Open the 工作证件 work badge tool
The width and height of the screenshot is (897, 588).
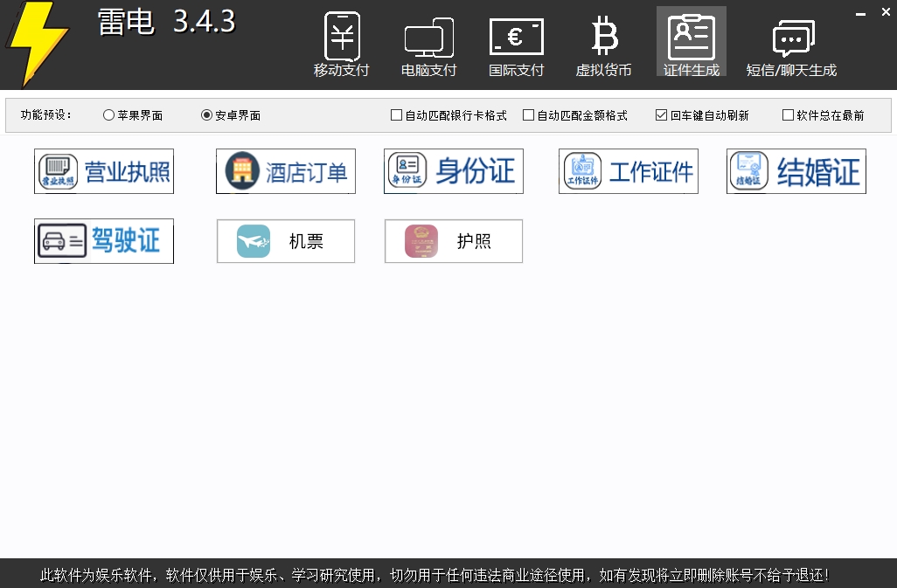(x=628, y=170)
